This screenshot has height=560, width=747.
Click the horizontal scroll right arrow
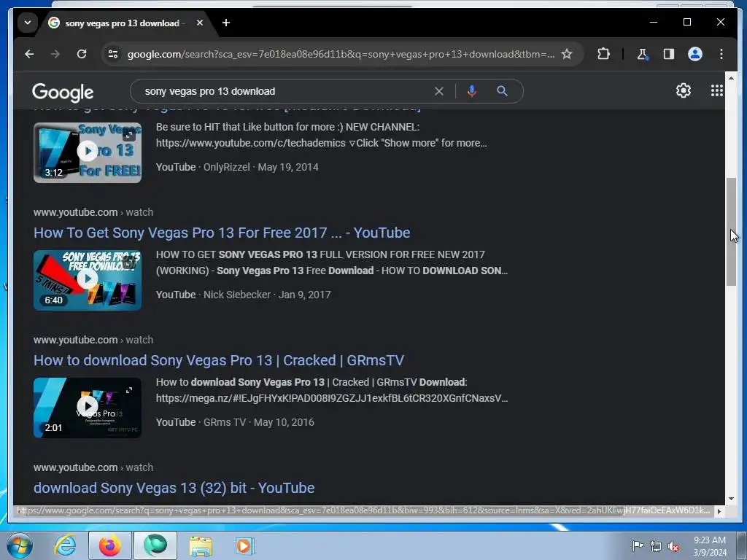719,511
